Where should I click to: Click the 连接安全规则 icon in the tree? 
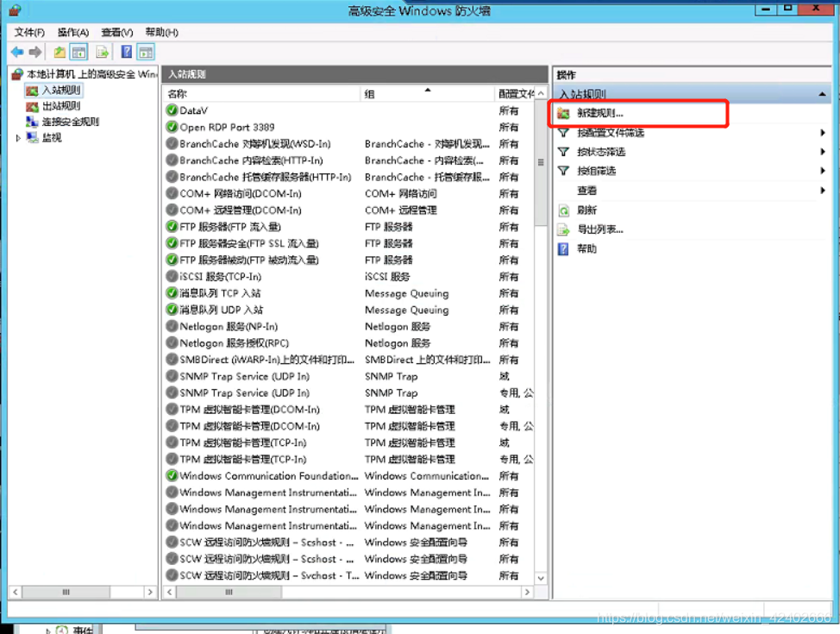(32, 122)
